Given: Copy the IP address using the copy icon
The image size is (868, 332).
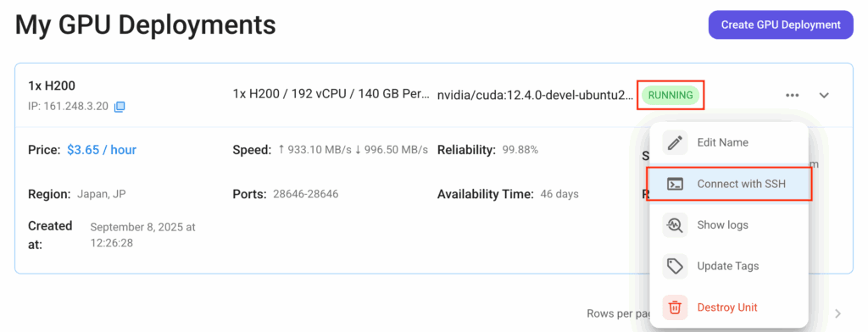Looking at the screenshot, I should point(120,107).
